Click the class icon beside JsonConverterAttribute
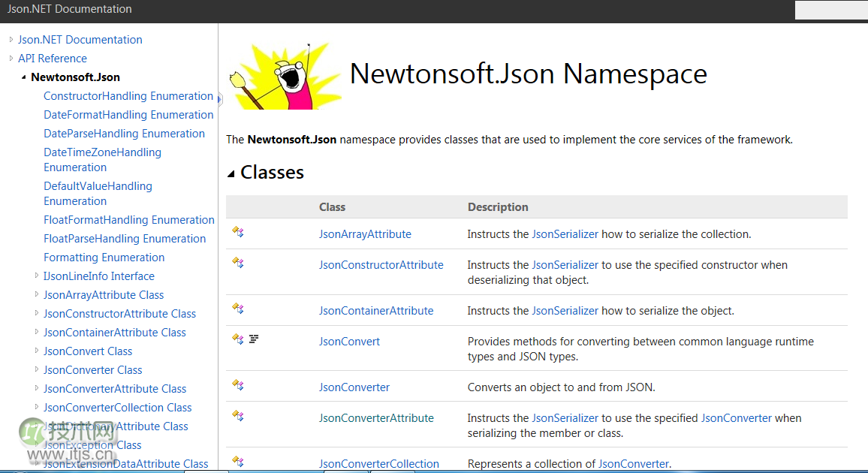The height and width of the screenshot is (473, 868). pos(238,416)
